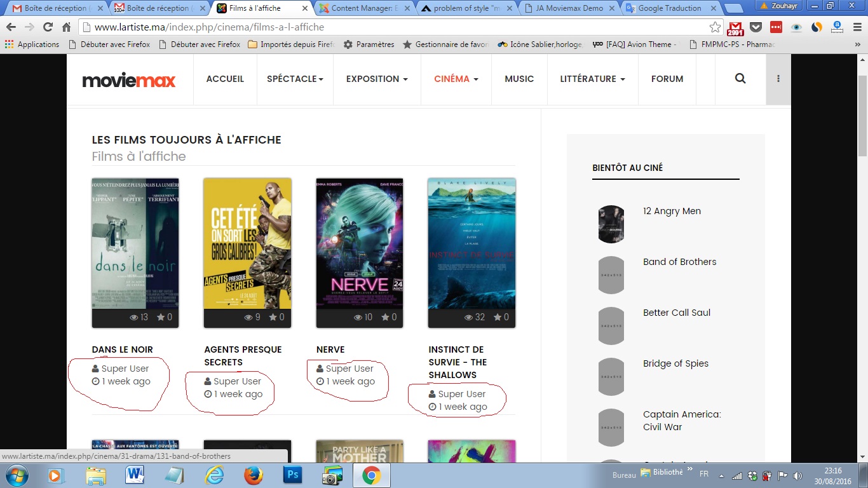The width and height of the screenshot is (868, 488).
Task: Open the AGENTS PRESQUE SECRETS title link
Action: click(243, 356)
